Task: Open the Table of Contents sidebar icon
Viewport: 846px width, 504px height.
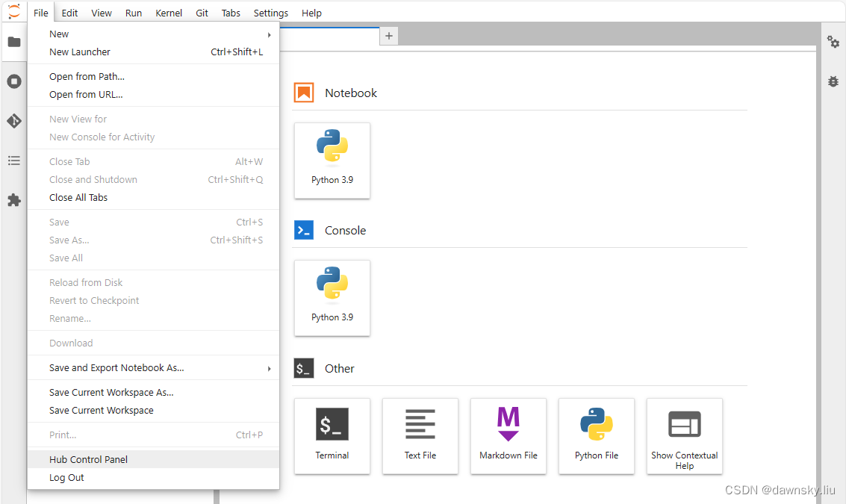Action: point(14,161)
